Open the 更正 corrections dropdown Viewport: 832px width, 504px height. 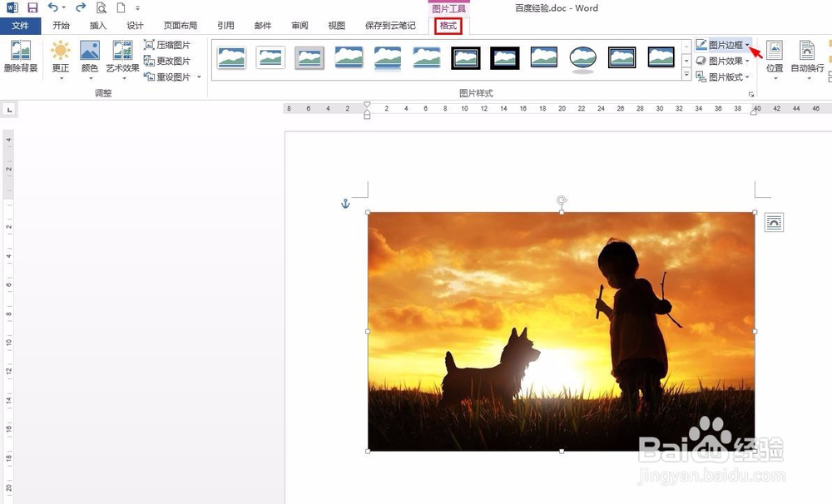point(61,60)
